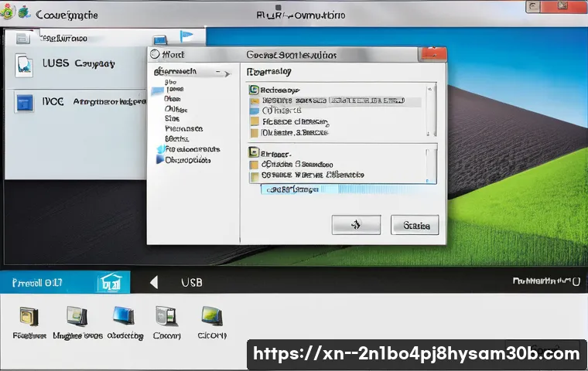Click the globe icon in the top-left title bar
The height and width of the screenshot is (371, 588).
(9, 12)
